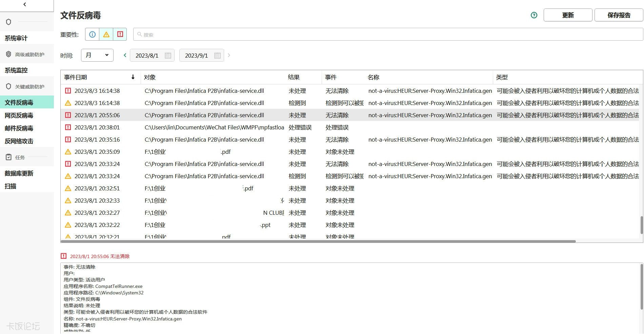Viewport: 644px width, 334px height.
Task: Click 应用程序路径 C:\Windows\System32 line
Action: pyautogui.click(x=103, y=293)
